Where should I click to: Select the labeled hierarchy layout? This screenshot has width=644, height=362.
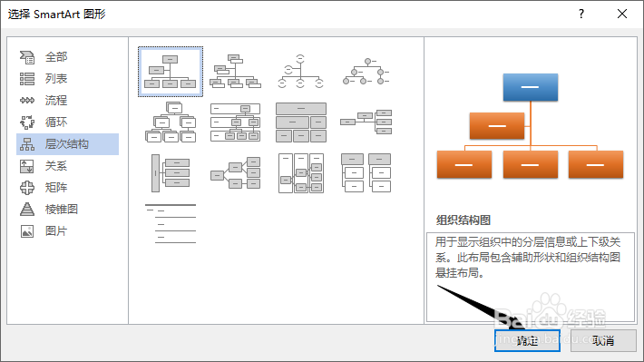[235, 122]
